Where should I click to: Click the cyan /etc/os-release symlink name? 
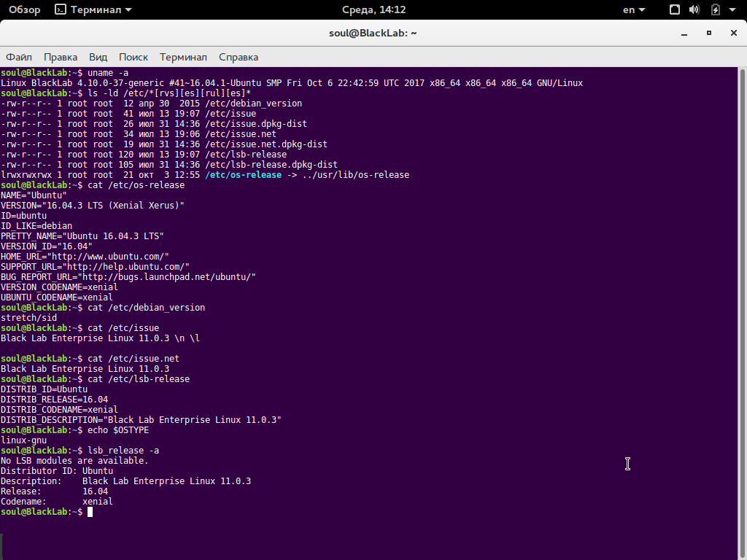[x=244, y=175]
